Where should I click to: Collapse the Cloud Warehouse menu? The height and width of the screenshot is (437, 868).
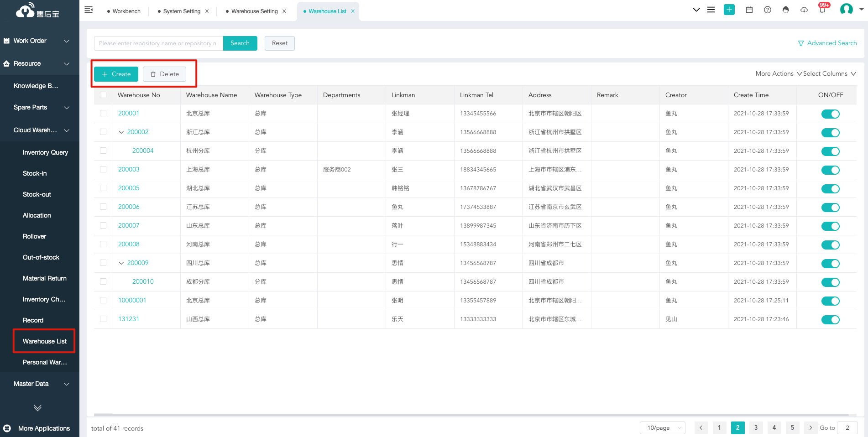point(40,130)
